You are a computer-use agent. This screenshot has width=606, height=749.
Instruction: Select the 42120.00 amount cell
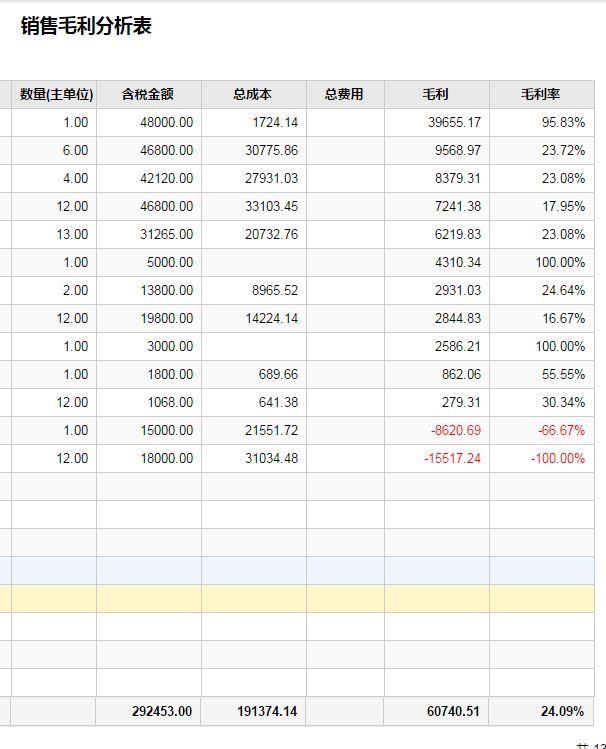coord(149,179)
